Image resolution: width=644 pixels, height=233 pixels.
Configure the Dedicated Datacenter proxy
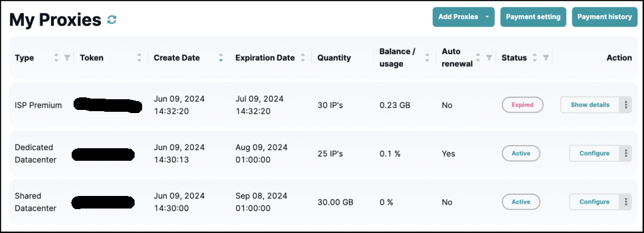[594, 153]
